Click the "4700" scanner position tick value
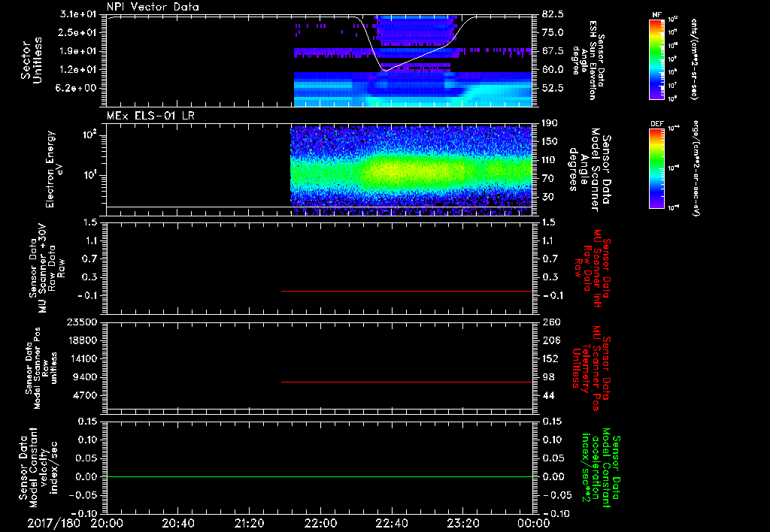 pyautogui.click(x=85, y=396)
